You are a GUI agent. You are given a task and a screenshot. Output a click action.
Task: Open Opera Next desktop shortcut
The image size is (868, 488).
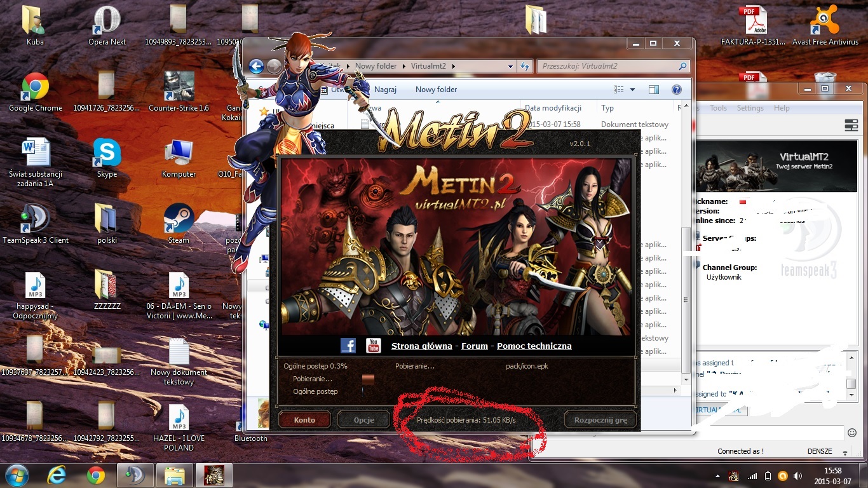pyautogui.click(x=107, y=27)
